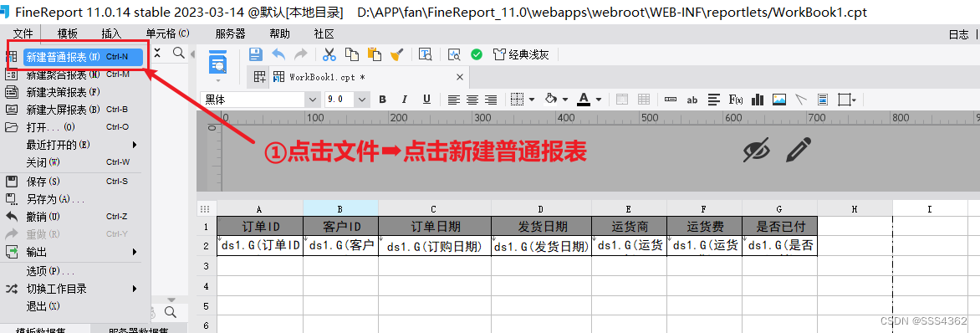Click the find and replace text icon

click(426, 54)
